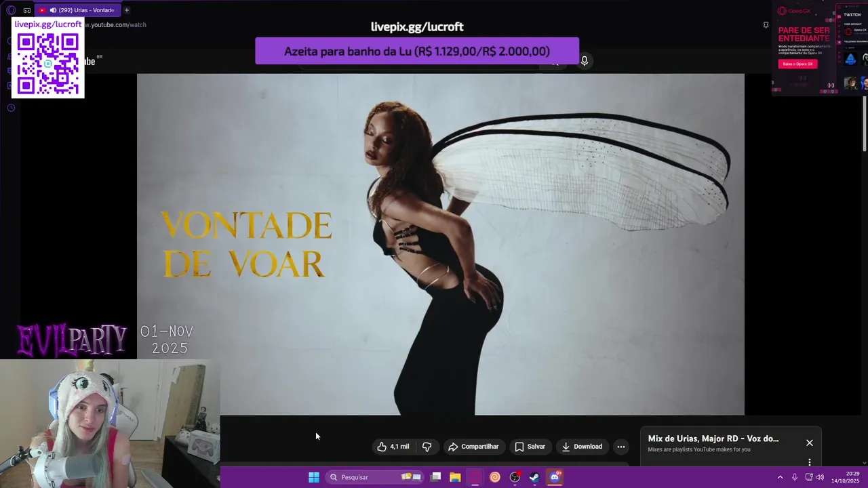Open Steam from the taskbar
Viewport: 868px width, 488px height.
(x=534, y=477)
